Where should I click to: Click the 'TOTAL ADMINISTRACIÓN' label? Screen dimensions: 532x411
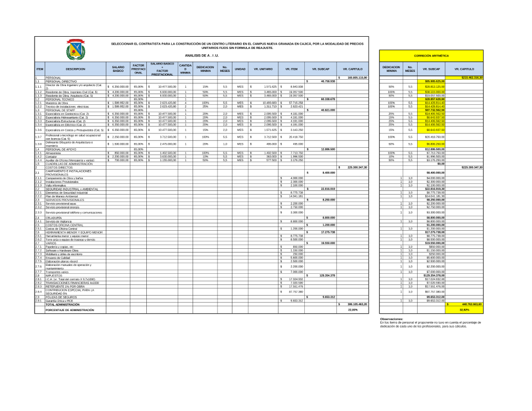point(62,305)
